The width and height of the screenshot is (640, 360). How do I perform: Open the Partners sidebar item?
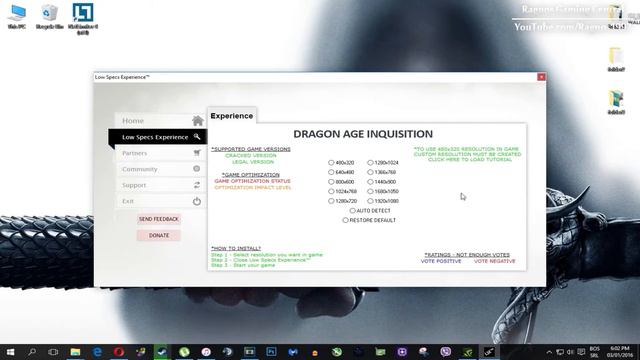click(x=160, y=153)
